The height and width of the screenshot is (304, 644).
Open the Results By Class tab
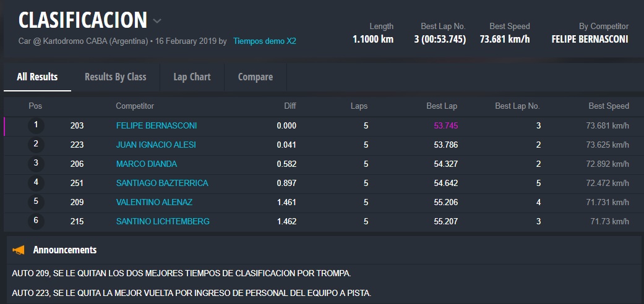coord(115,77)
